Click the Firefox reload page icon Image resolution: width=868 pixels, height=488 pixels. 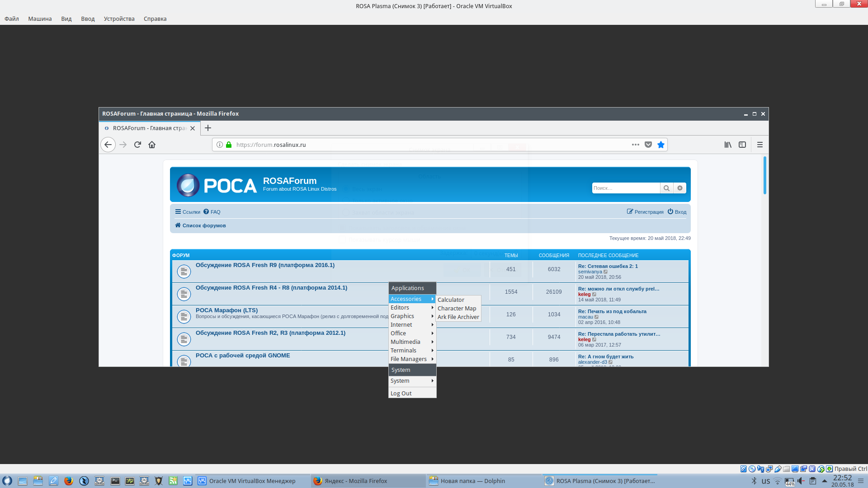pos(137,145)
